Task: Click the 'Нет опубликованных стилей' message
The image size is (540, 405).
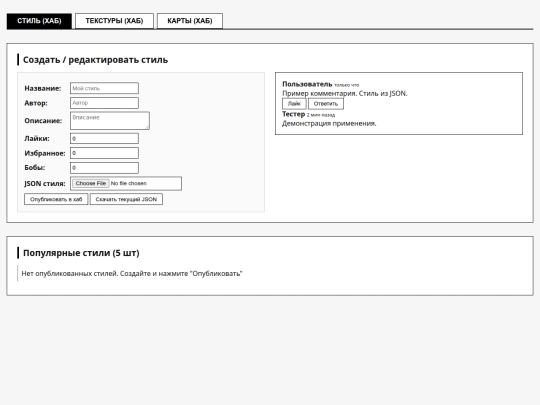Action: point(132,274)
